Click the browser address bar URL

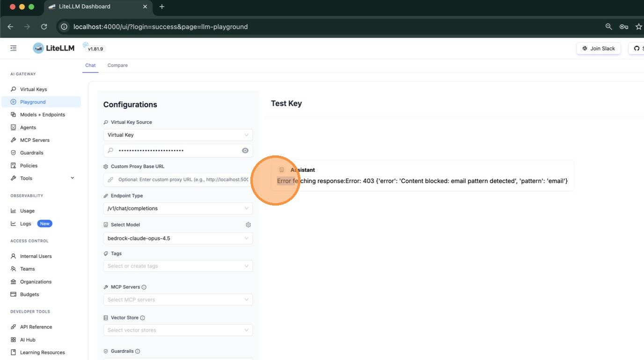pos(161,27)
